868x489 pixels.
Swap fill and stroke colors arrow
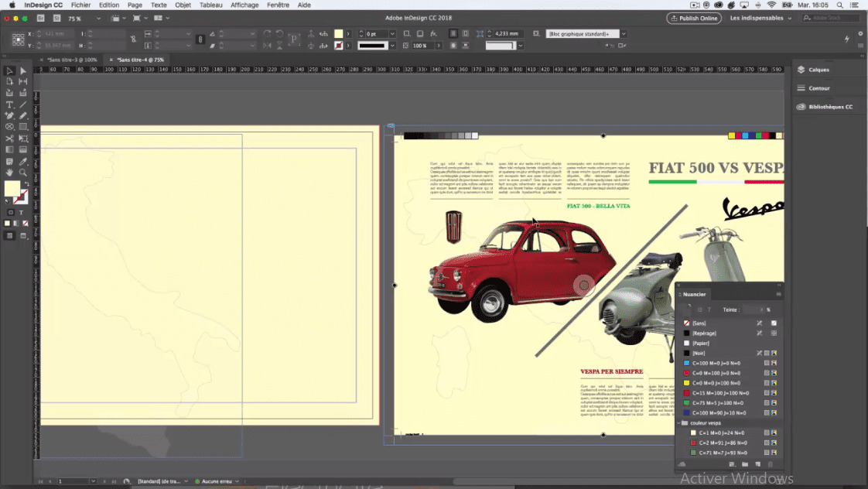point(26,183)
